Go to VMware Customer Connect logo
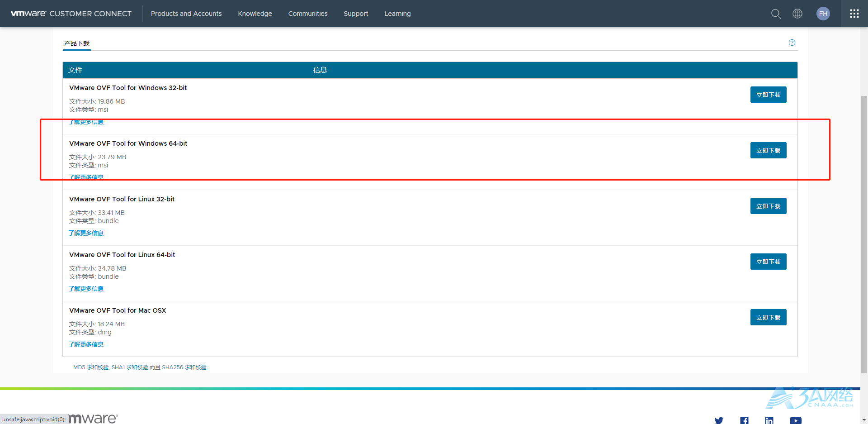Screen dimensions: 868x424 pyautogui.click(x=71, y=14)
